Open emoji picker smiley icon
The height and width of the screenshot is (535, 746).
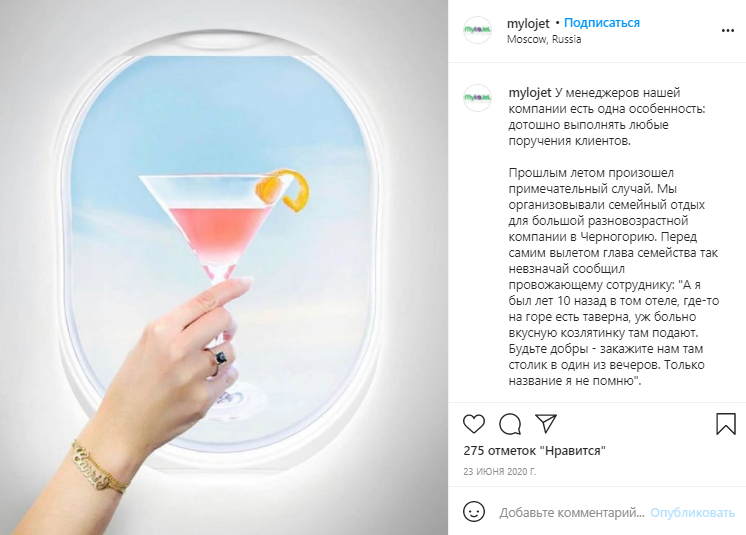(474, 512)
